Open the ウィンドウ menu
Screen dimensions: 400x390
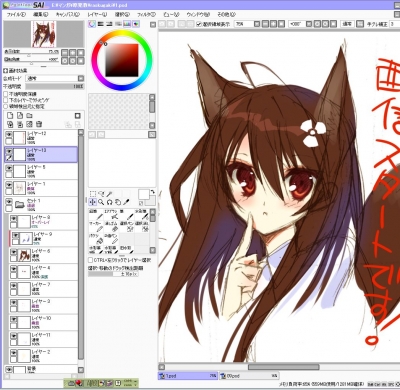[198, 14]
